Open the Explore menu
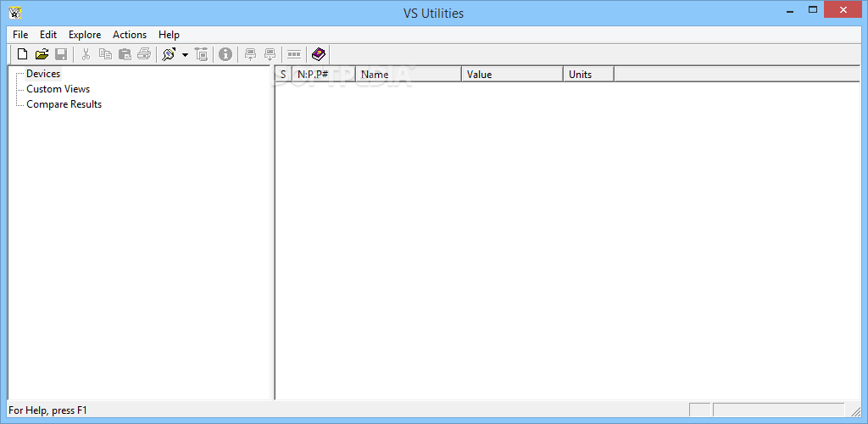This screenshot has width=868, height=424. pos(85,34)
